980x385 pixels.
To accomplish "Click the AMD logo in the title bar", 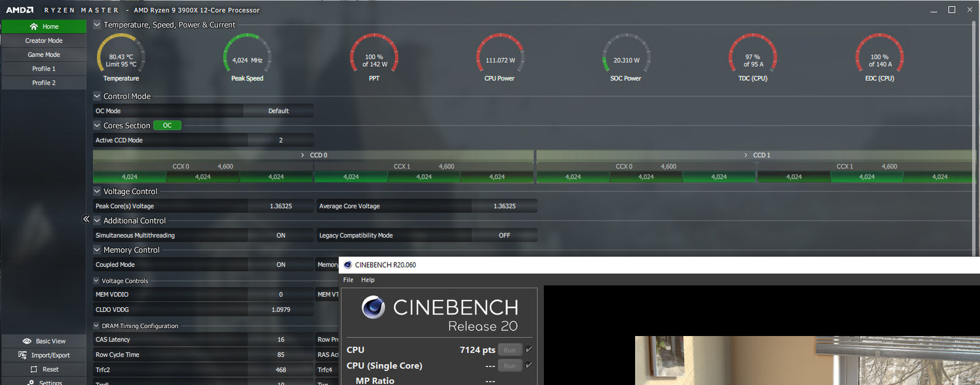I will [x=20, y=10].
